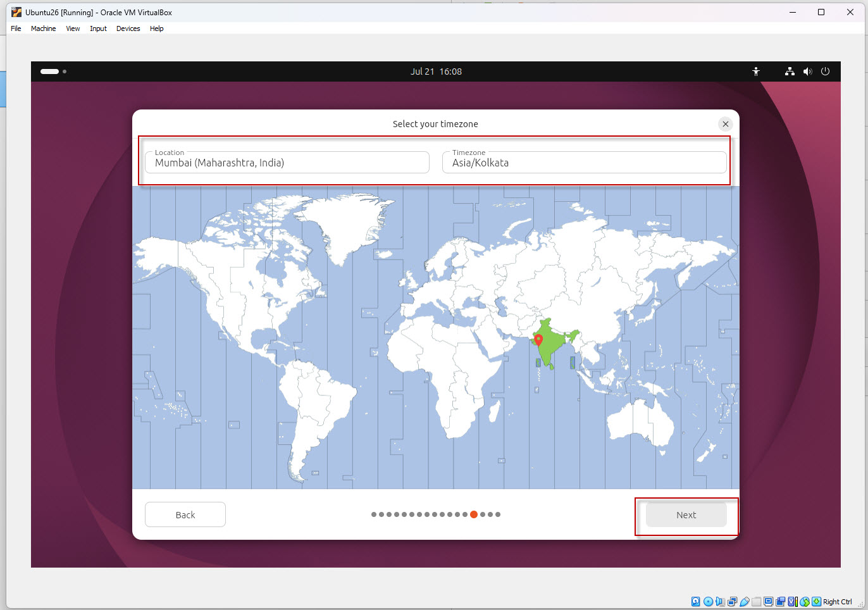The height and width of the screenshot is (610, 868).
Task: Click the USB devices icon in status bar
Action: 745,602
